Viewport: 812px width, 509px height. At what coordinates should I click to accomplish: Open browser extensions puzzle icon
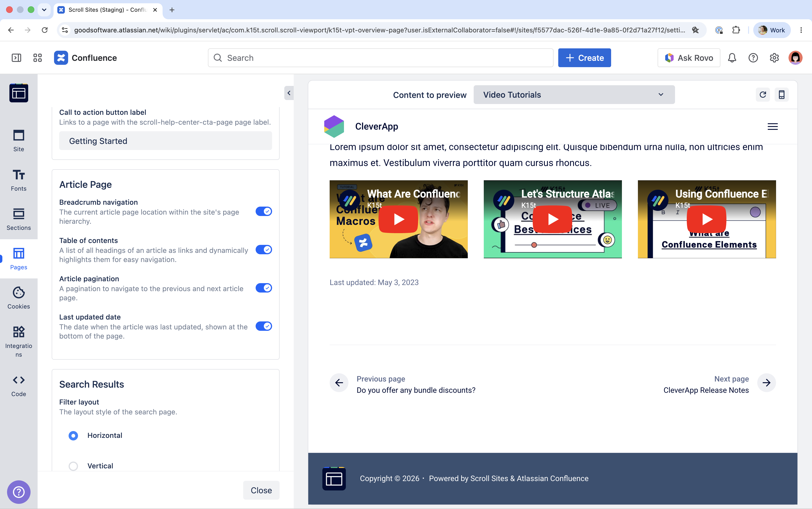(x=736, y=30)
